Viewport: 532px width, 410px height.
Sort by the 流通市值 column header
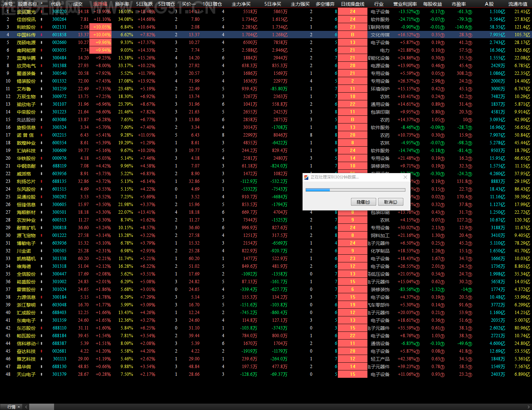[x=518, y=4]
